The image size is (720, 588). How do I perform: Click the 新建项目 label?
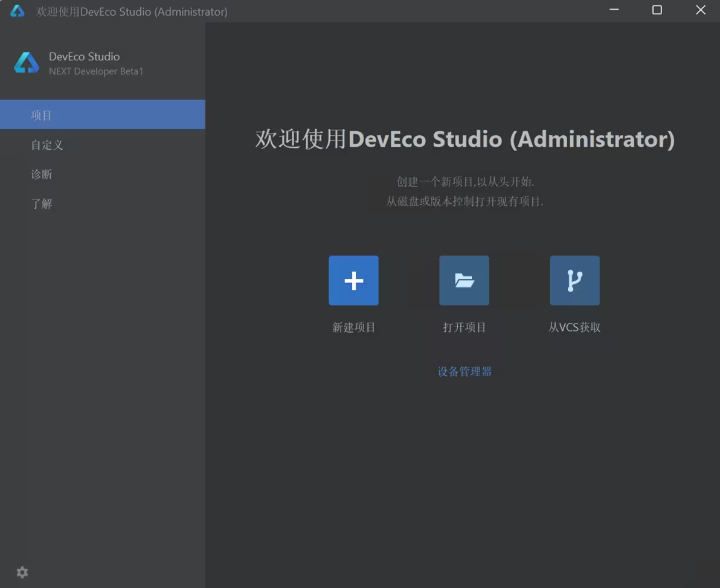pos(353,327)
